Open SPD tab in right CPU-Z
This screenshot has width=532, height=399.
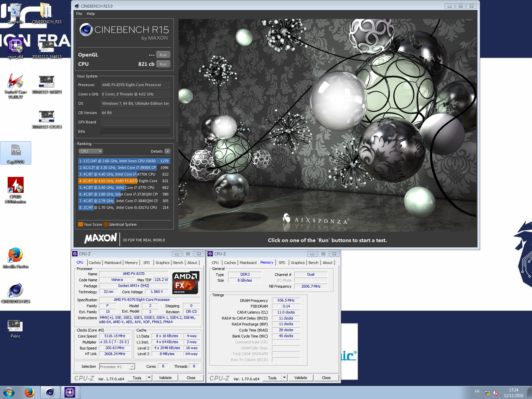pyautogui.click(x=282, y=263)
